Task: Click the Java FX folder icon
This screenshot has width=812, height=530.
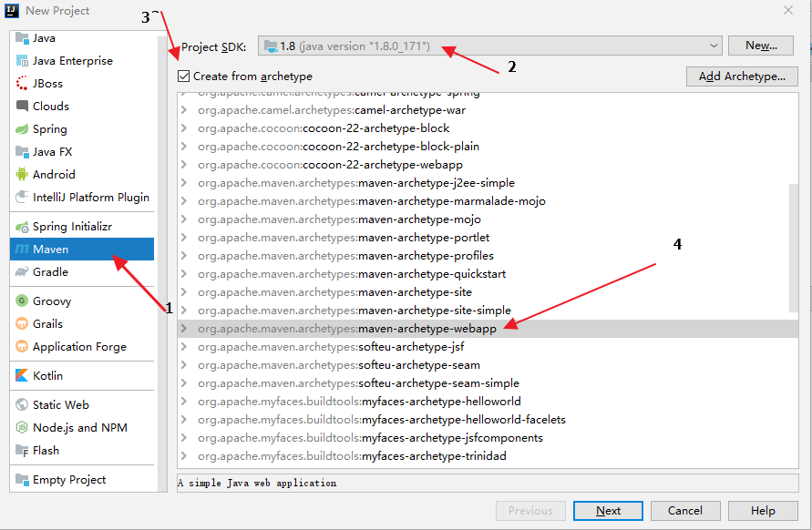Action: tap(22, 152)
